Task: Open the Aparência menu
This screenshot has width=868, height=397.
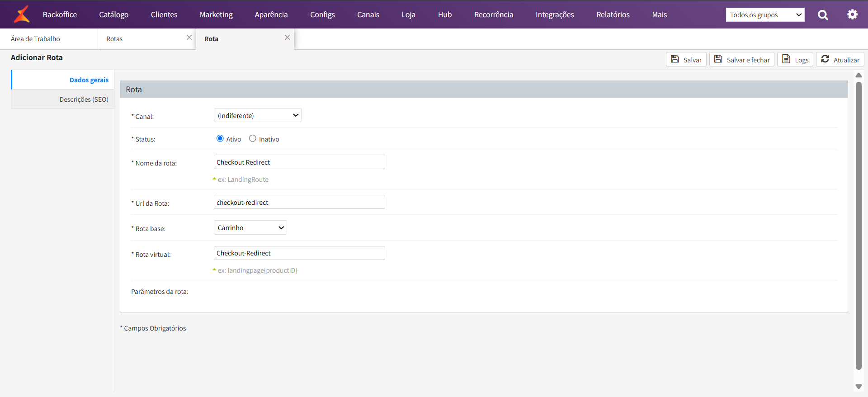Action: (x=271, y=14)
